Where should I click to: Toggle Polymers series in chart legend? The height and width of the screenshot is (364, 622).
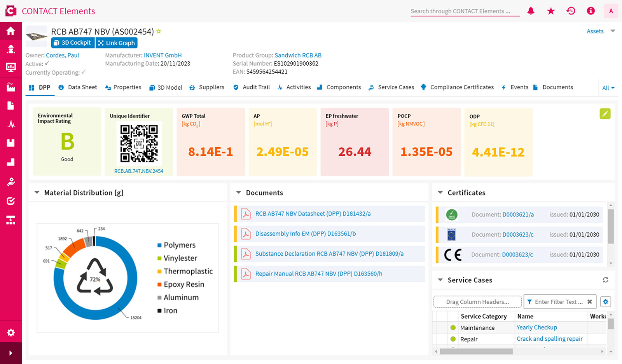(179, 245)
